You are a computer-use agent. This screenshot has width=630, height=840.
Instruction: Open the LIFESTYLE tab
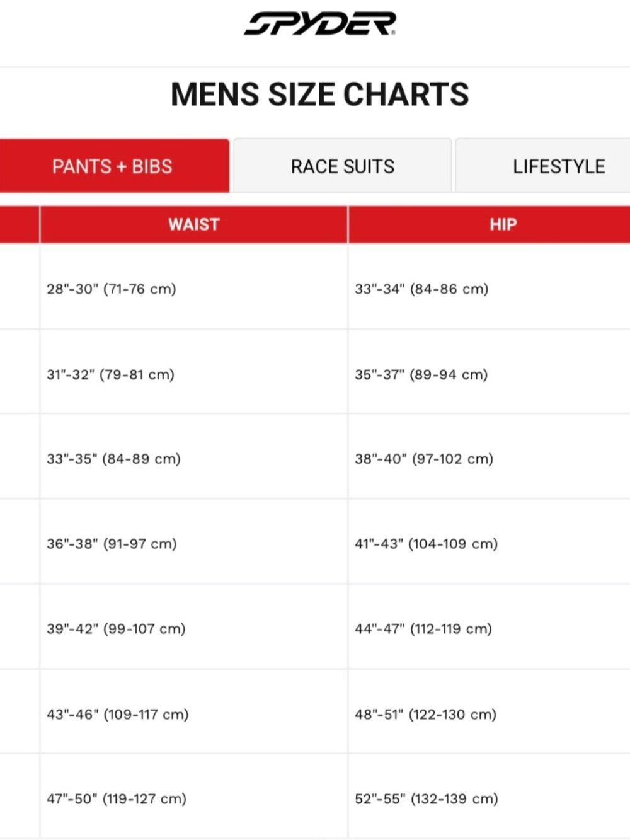pos(543,166)
